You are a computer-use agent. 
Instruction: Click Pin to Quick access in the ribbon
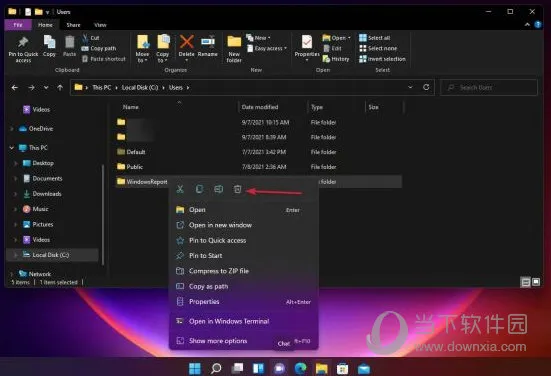pyautogui.click(x=23, y=49)
